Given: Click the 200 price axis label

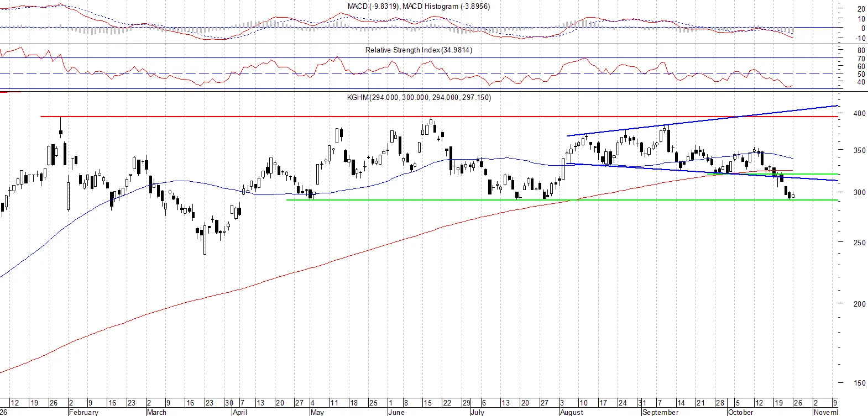Looking at the screenshot, I should coord(860,303).
